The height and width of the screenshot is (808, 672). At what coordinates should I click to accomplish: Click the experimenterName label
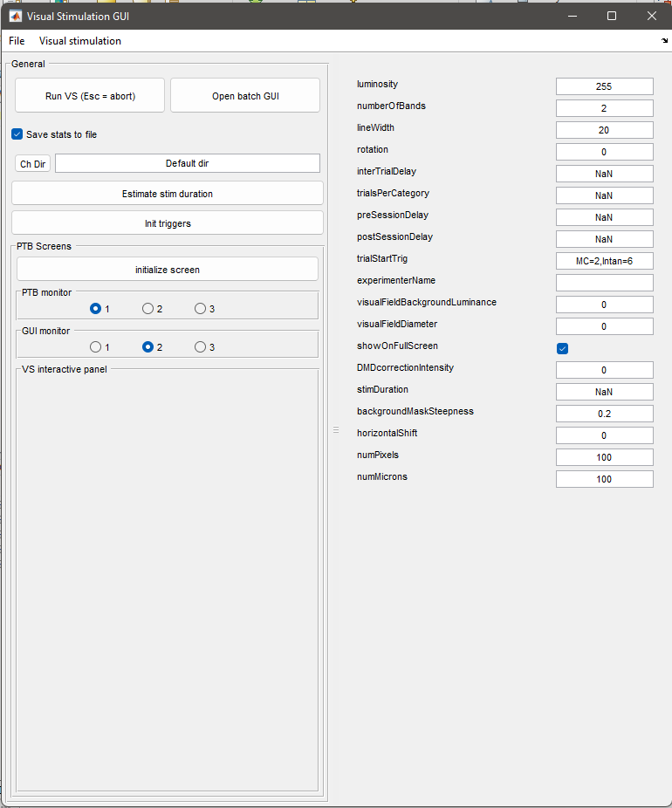(x=395, y=280)
